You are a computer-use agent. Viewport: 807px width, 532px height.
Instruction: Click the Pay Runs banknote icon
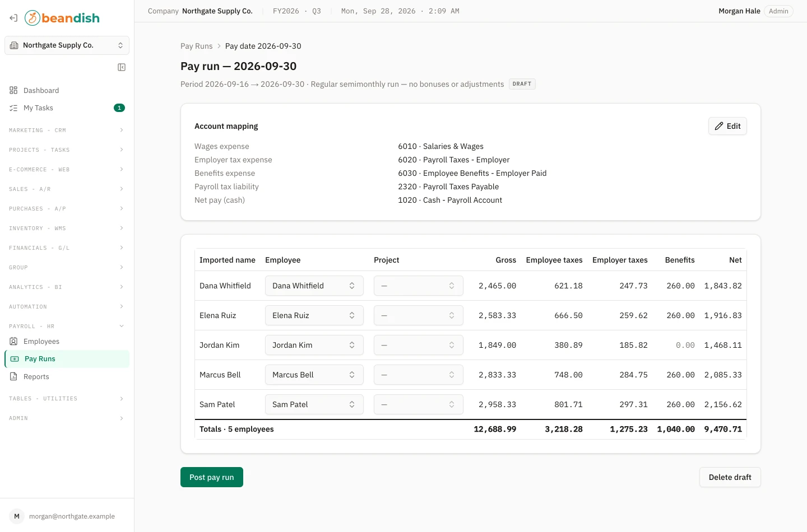tap(15, 359)
